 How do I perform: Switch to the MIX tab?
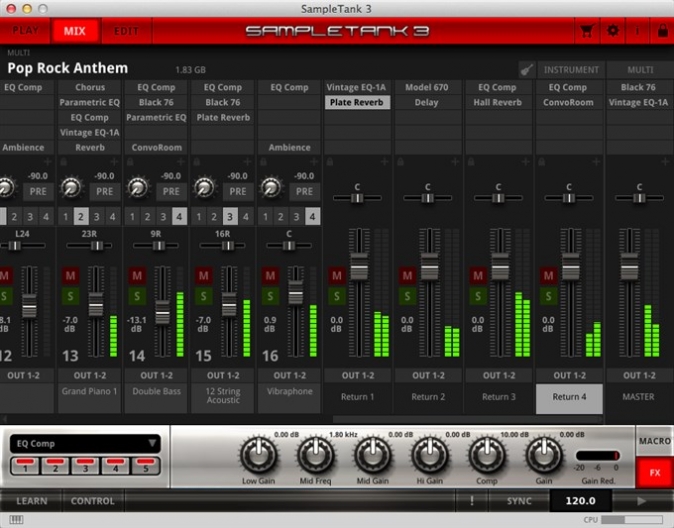pyautogui.click(x=75, y=31)
